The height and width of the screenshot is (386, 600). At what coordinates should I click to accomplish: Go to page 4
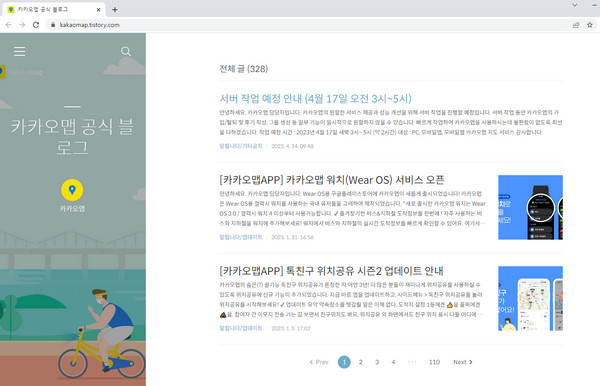coord(393,362)
